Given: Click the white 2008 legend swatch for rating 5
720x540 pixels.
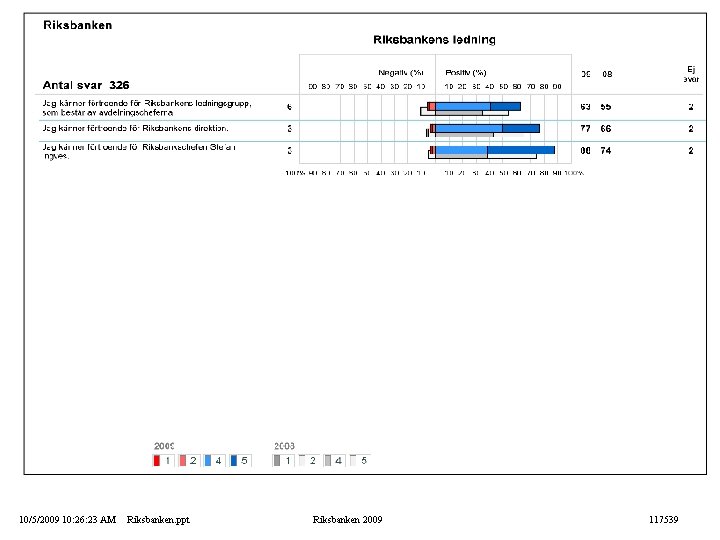Looking at the screenshot, I should coord(353,461).
